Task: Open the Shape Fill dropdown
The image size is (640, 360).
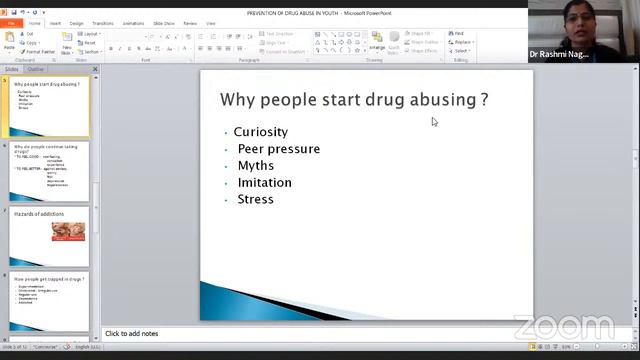Action: click(x=418, y=33)
